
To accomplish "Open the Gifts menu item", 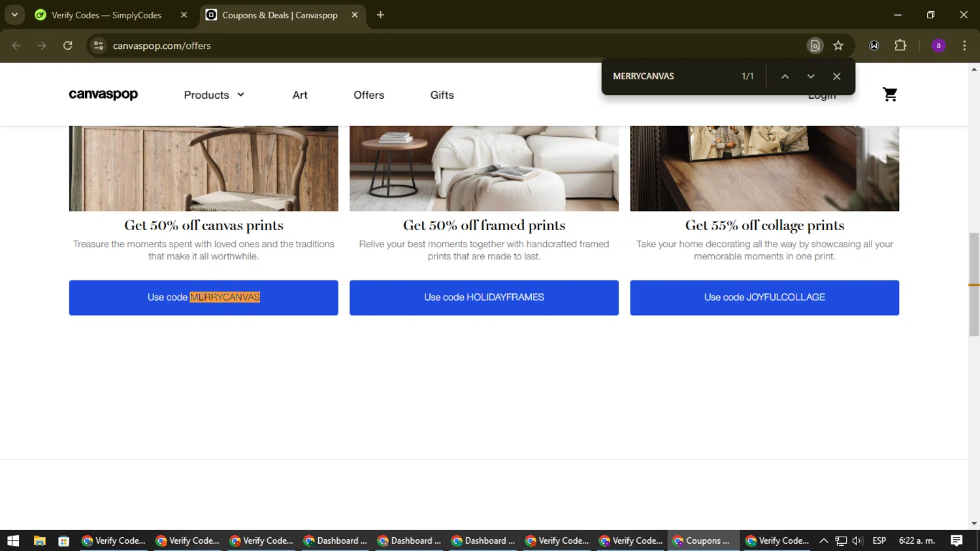I will [x=442, y=95].
